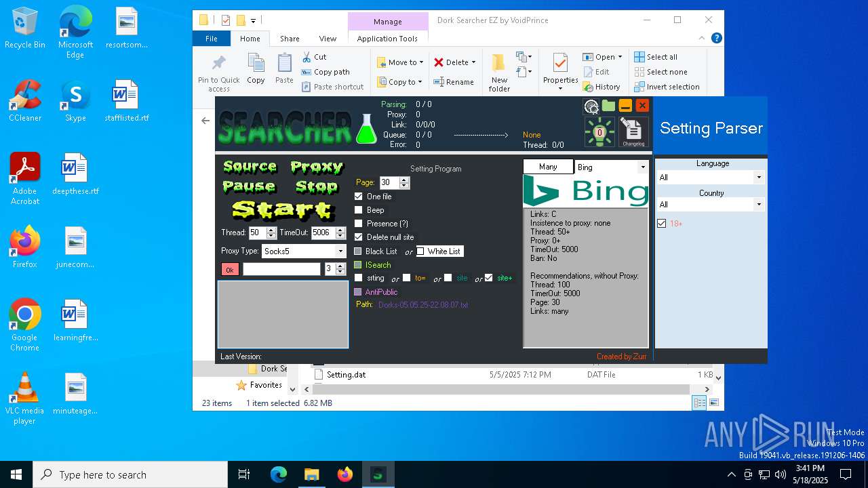Image resolution: width=868 pixels, height=488 pixels.
Task: Click Cut in the Explorer ribbon
Action: coord(315,57)
